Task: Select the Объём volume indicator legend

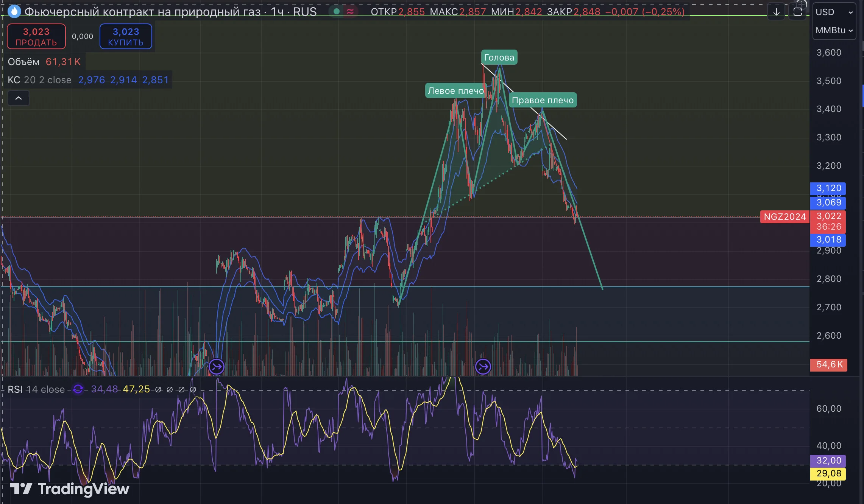Action: click(44, 62)
